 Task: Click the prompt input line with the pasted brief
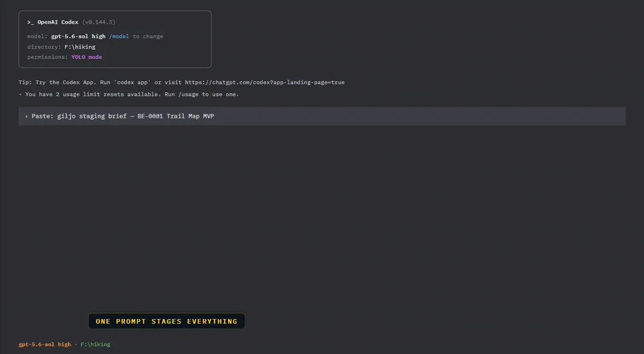point(322,116)
